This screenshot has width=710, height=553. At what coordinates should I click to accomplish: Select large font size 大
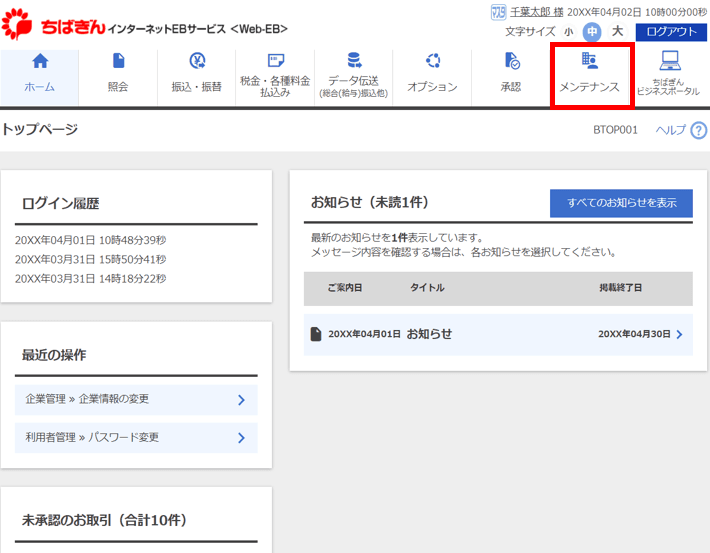pyautogui.click(x=617, y=31)
